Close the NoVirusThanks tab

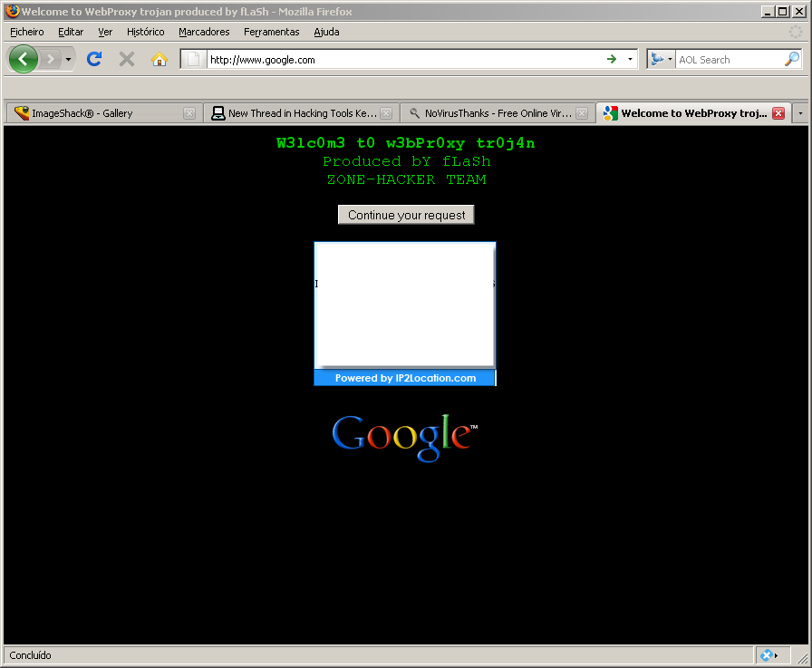click(582, 113)
